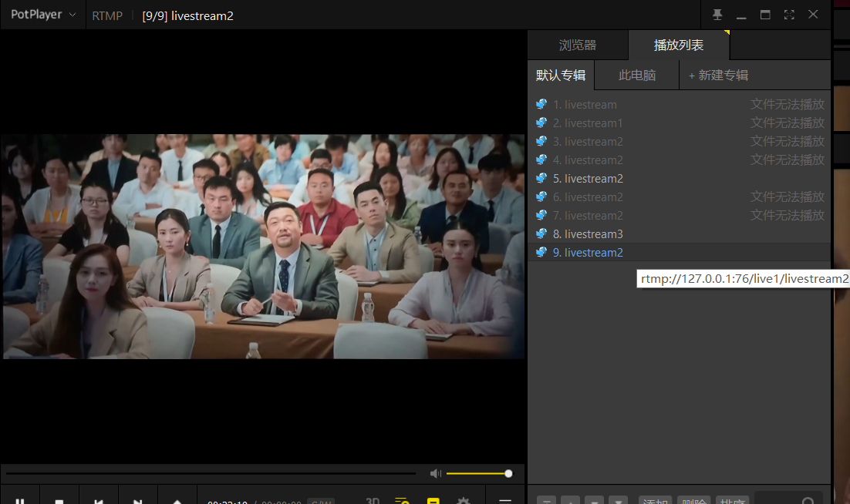Click the 文件无法播放 status on row 1

(x=787, y=105)
